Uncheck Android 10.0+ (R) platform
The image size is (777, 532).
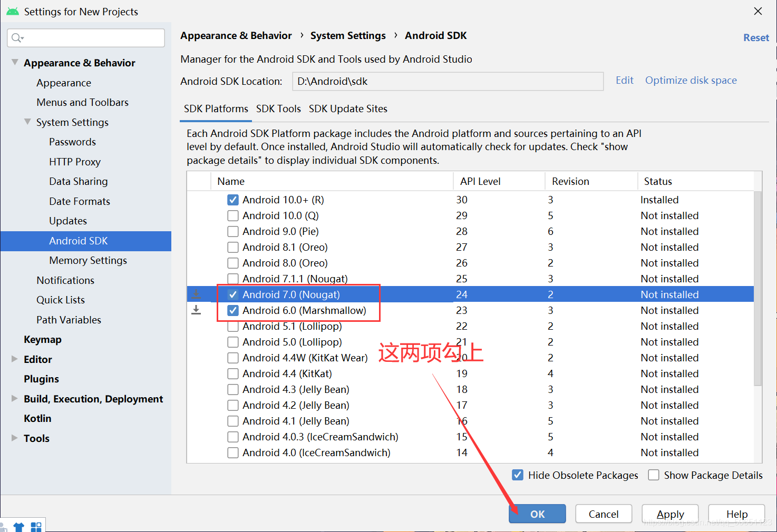233,200
